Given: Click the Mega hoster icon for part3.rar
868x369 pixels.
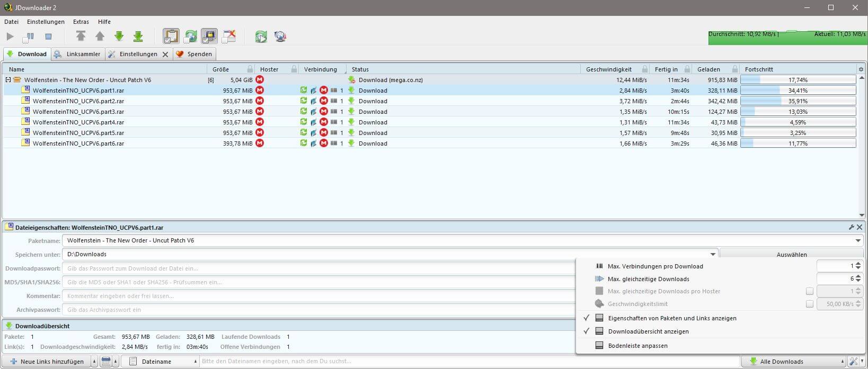Looking at the screenshot, I should 260,112.
